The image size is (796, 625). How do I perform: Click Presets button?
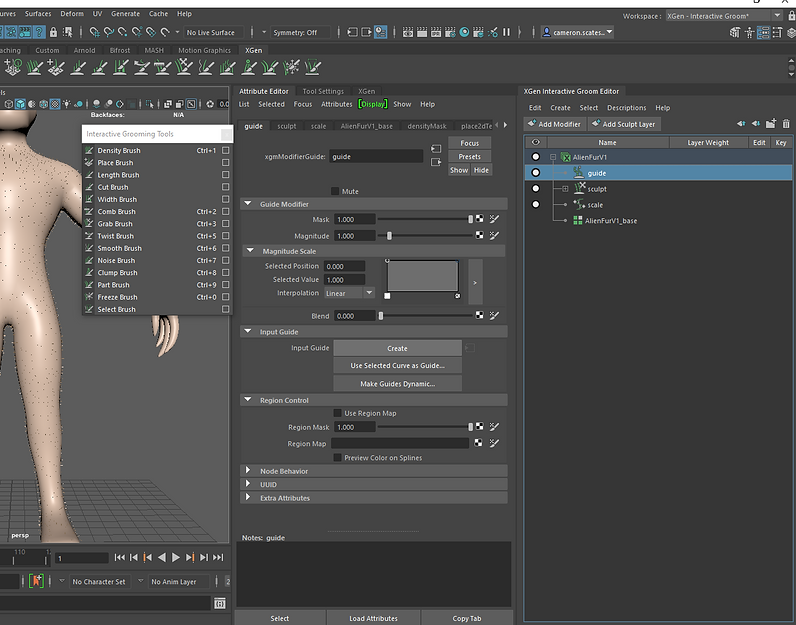click(x=470, y=156)
